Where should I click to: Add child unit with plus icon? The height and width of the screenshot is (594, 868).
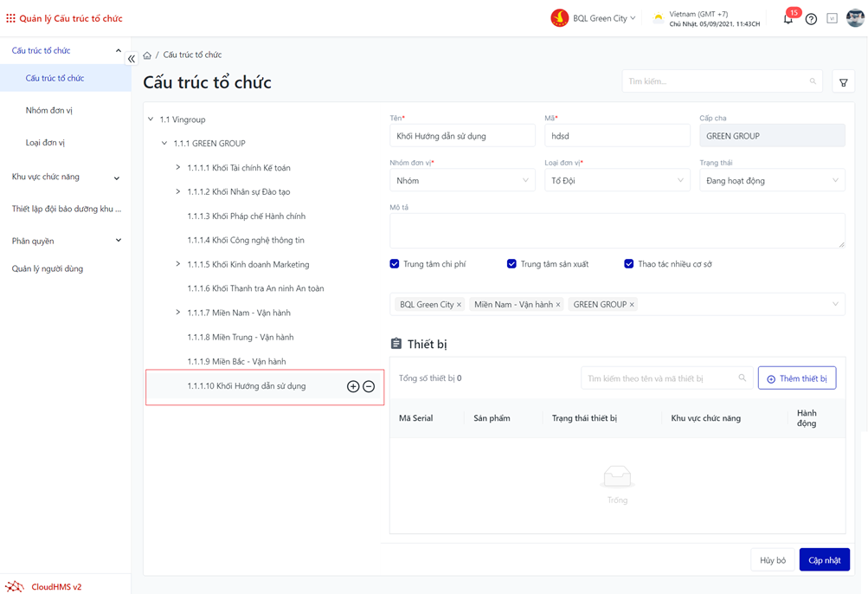pyautogui.click(x=353, y=386)
